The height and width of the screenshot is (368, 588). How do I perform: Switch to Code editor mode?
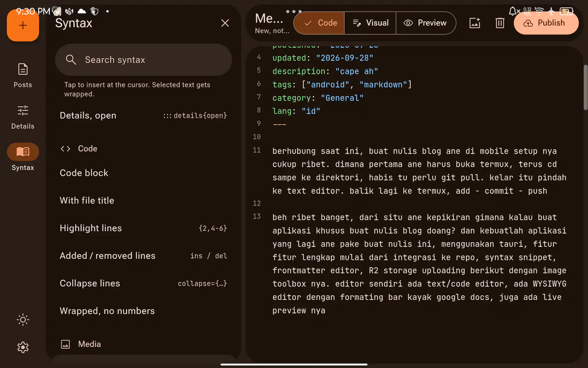319,23
